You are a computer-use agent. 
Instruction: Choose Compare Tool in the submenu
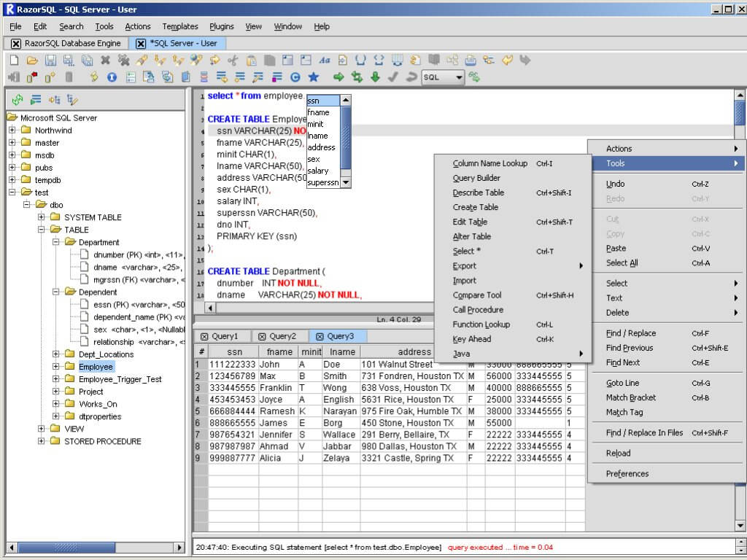click(x=477, y=295)
